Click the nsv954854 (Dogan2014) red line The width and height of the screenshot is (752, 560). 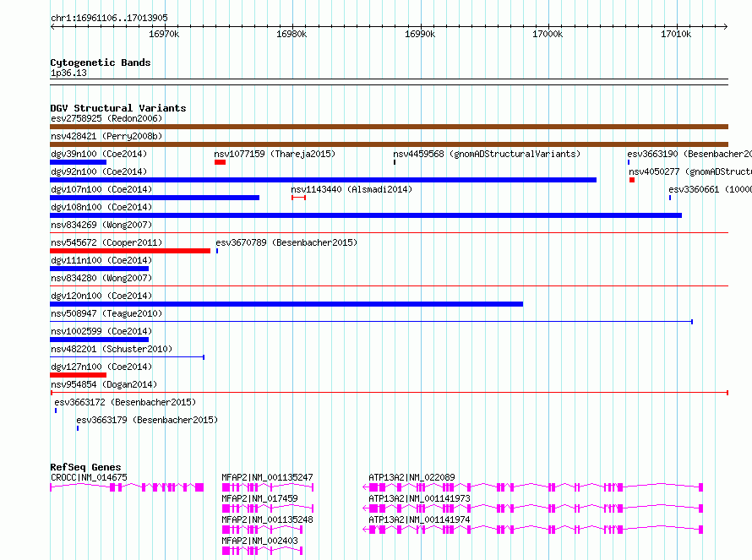point(389,393)
